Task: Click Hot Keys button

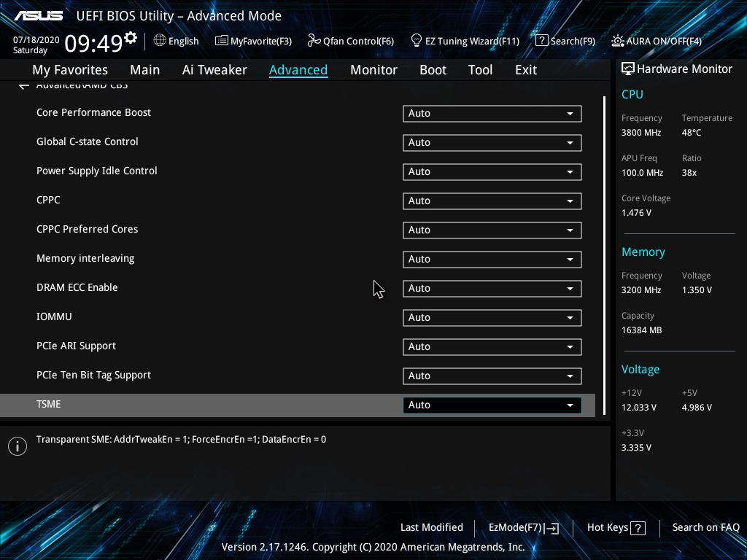Action: pyautogui.click(x=616, y=528)
